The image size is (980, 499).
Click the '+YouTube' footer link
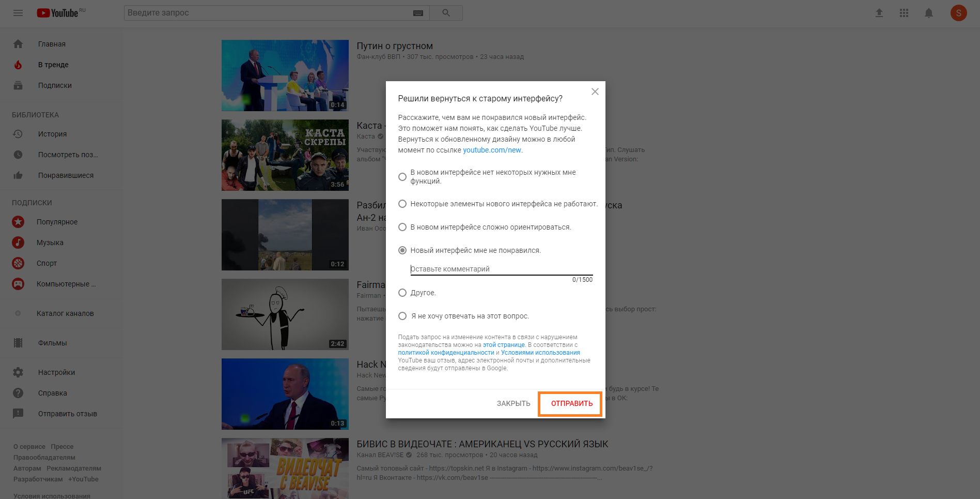[x=83, y=479]
